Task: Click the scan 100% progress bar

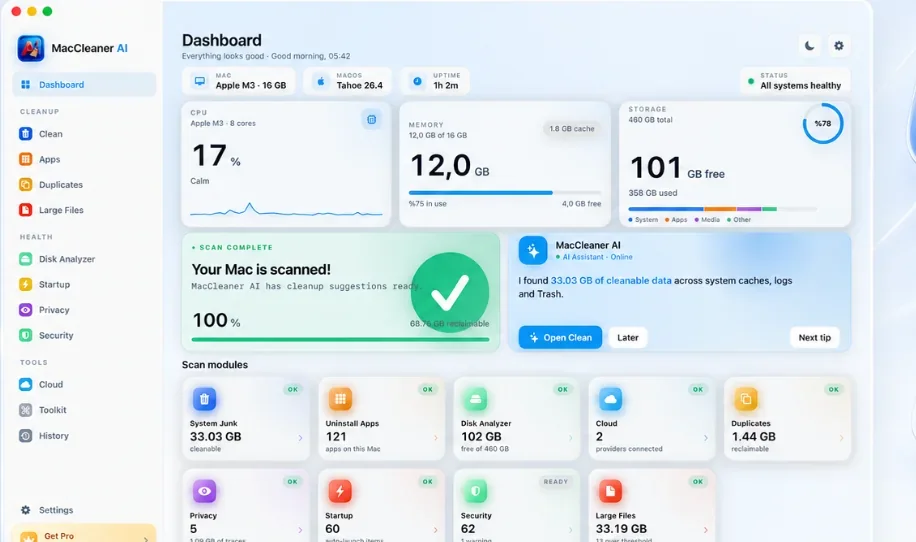Action: tap(341, 339)
